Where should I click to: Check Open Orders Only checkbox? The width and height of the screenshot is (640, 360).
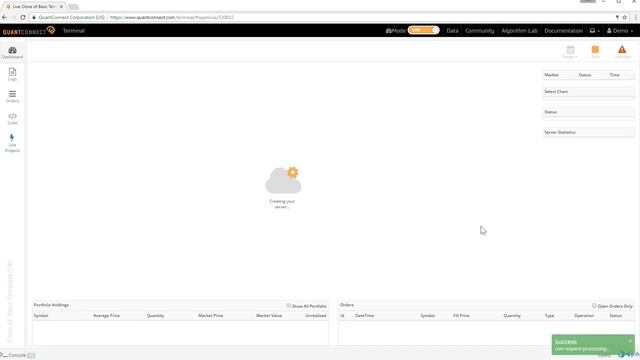coord(594,305)
